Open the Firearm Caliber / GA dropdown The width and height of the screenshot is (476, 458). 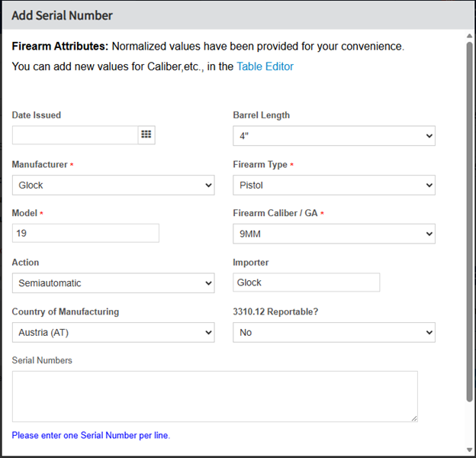point(333,234)
